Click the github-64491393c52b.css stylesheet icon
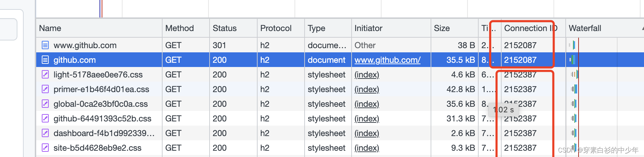644x157 pixels. pyautogui.click(x=45, y=119)
